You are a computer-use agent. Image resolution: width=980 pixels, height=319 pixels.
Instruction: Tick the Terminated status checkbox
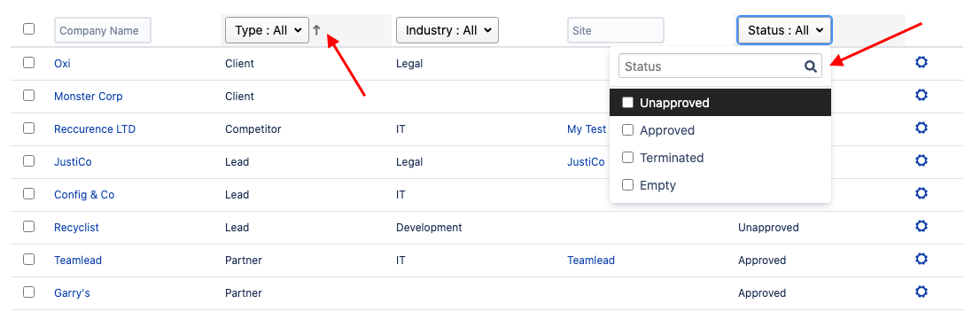(628, 158)
